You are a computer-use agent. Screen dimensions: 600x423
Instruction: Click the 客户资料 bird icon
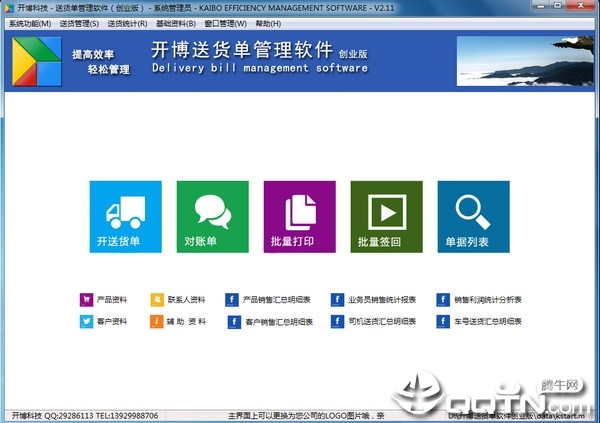coord(86,322)
